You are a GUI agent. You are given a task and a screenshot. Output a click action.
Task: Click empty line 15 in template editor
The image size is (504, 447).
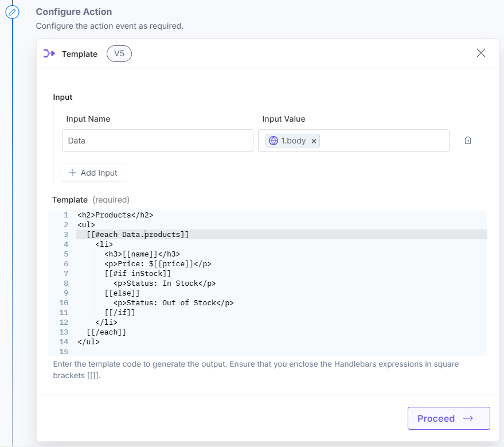[x=281, y=352]
